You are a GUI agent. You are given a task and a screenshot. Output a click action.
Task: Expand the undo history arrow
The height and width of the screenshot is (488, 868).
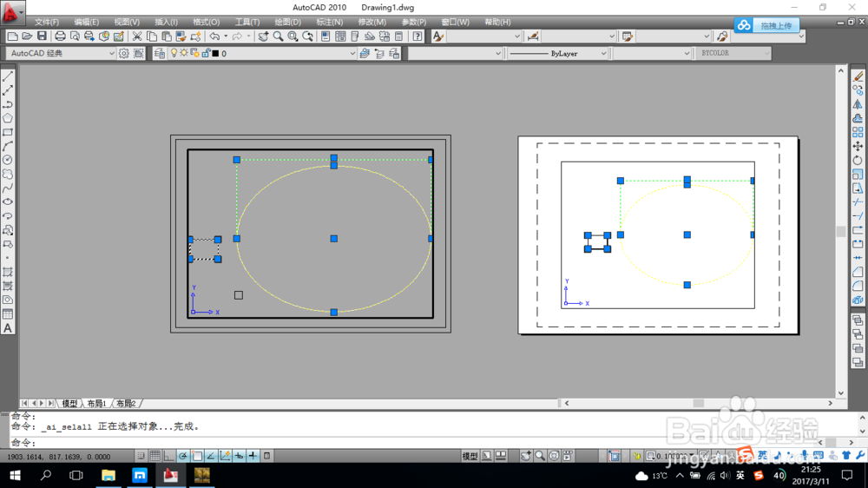coord(226,36)
